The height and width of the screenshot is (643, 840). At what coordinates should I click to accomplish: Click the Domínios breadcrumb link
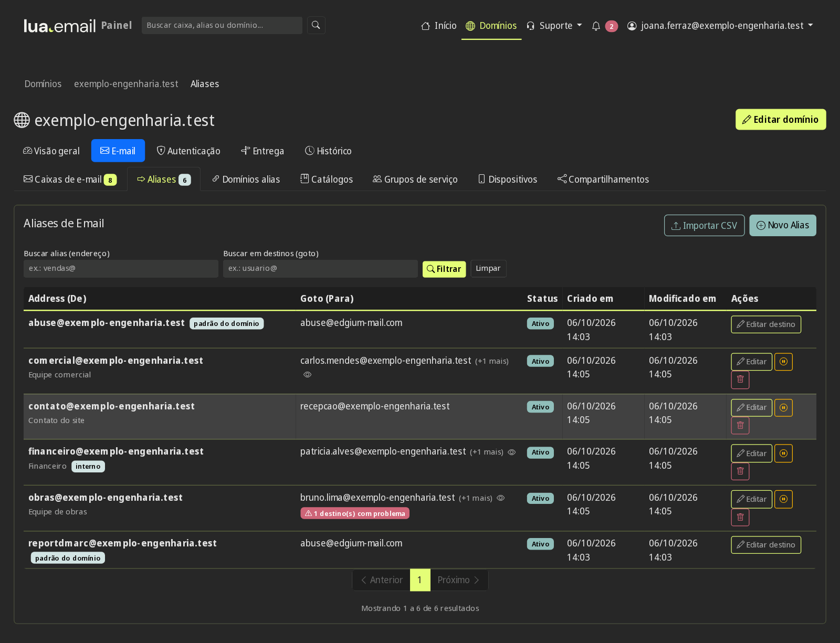click(43, 84)
